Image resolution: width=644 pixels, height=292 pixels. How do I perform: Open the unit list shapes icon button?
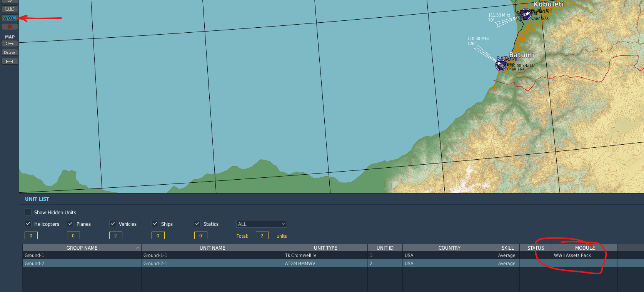10,18
